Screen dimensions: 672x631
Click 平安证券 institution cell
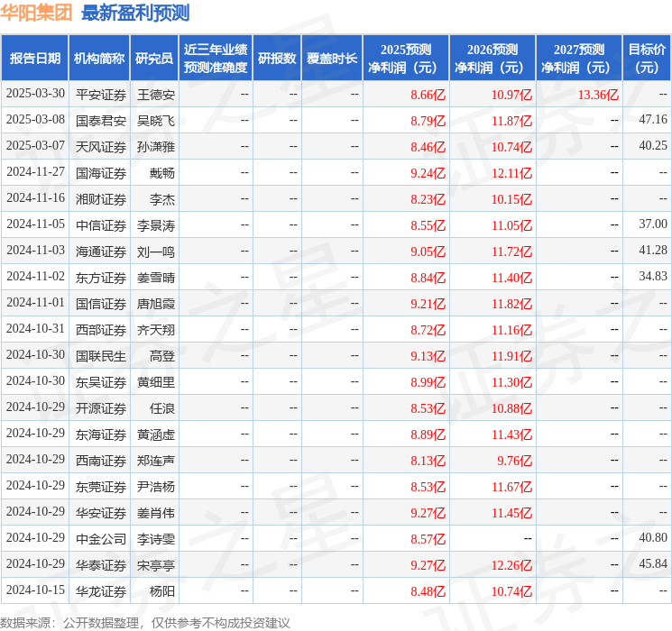(101, 95)
